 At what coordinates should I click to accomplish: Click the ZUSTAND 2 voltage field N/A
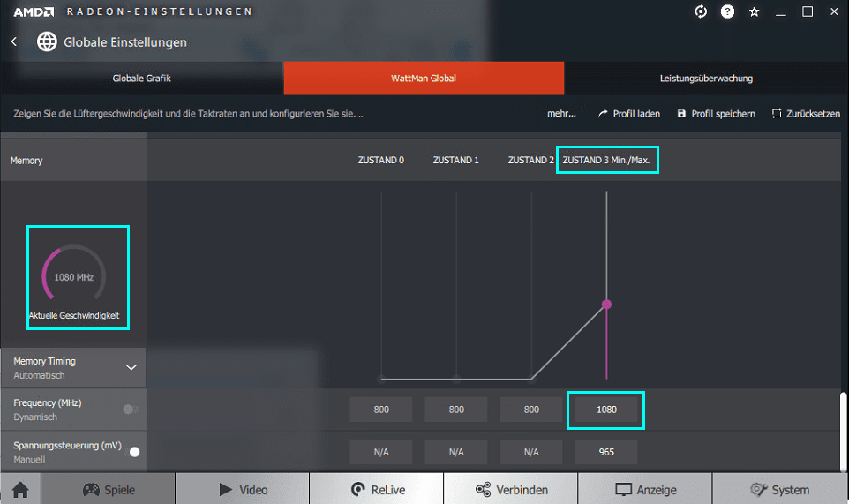click(531, 452)
